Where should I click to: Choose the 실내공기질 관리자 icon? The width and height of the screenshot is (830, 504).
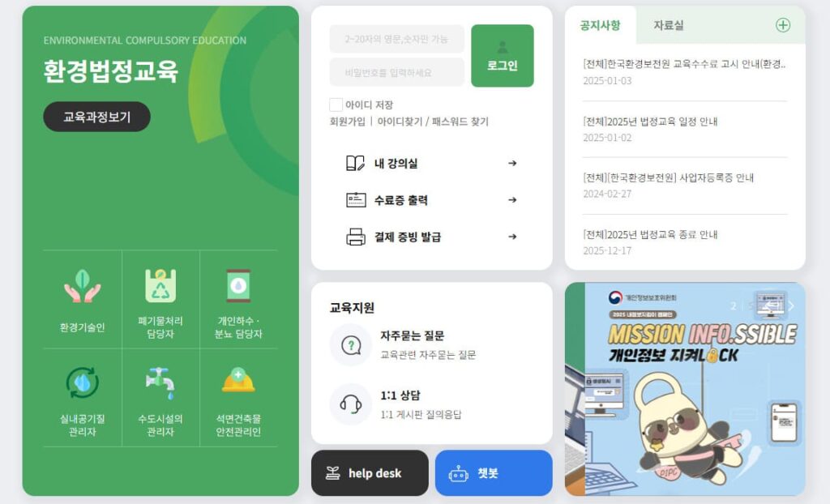click(83, 382)
